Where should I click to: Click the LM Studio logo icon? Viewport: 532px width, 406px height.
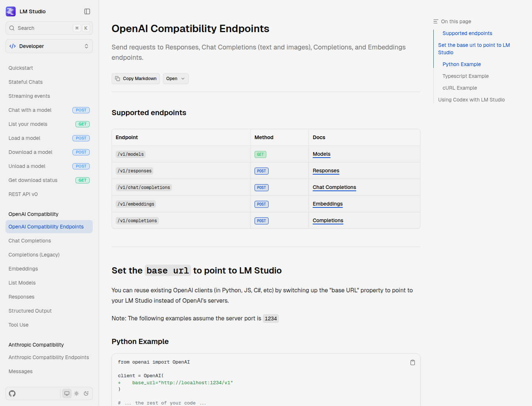coord(11,11)
